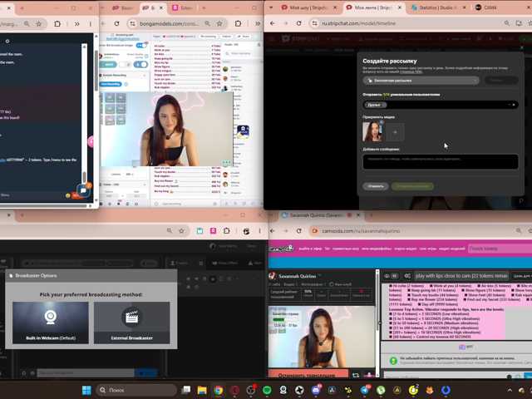Click the Windows Start button
This screenshot has height=399, width=532.
point(86,390)
